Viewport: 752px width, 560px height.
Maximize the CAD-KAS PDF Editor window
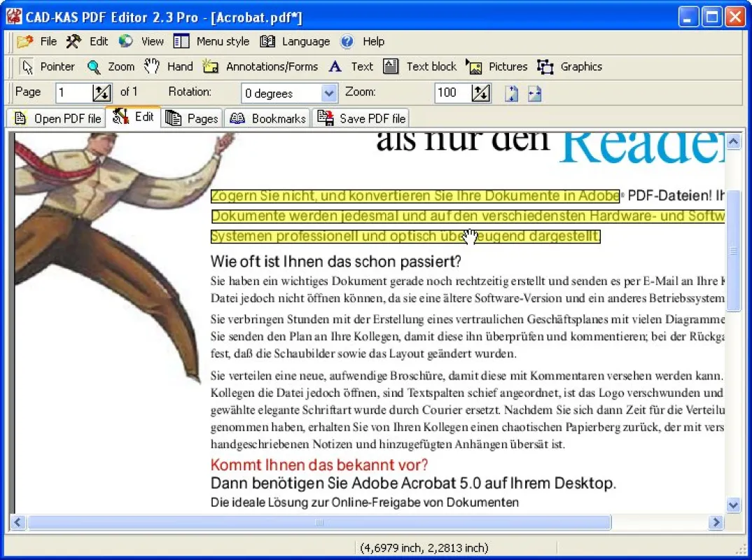pyautogui.click(x=711, y=17)
